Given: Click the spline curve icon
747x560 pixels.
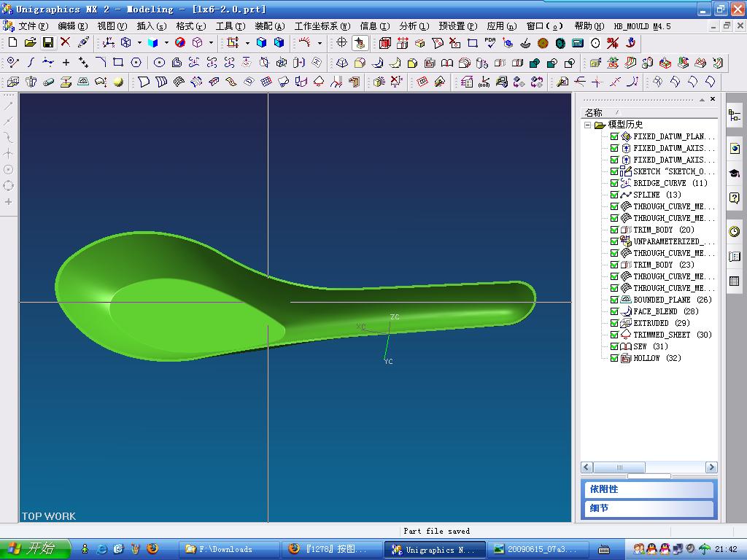Looking at the screenshot, I should (31, 63).
